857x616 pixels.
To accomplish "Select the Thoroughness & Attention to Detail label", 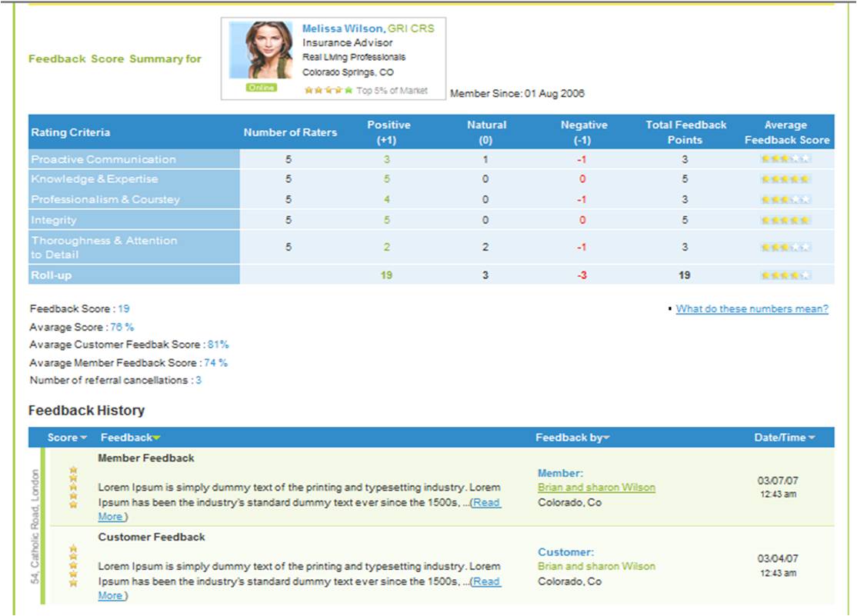I will [104, 247].
